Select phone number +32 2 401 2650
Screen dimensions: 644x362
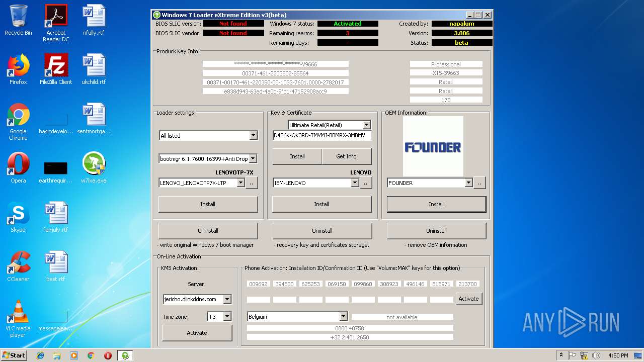(x=350, y=337)
